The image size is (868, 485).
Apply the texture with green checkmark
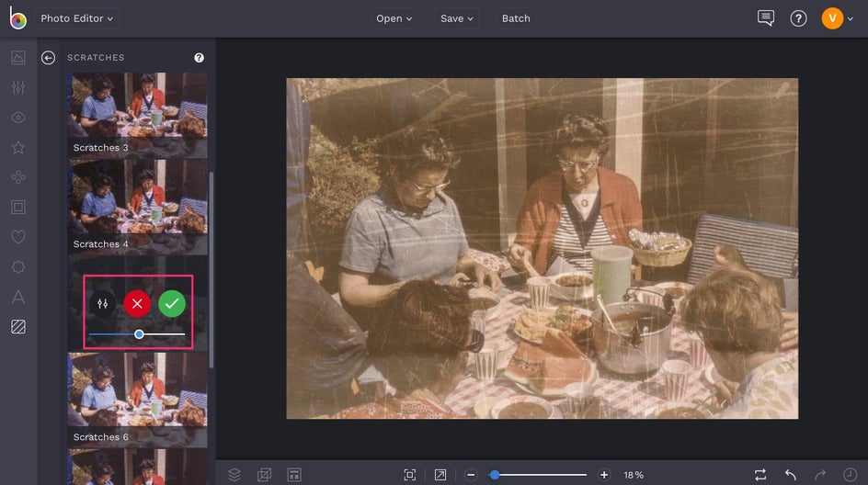point(172,304)
